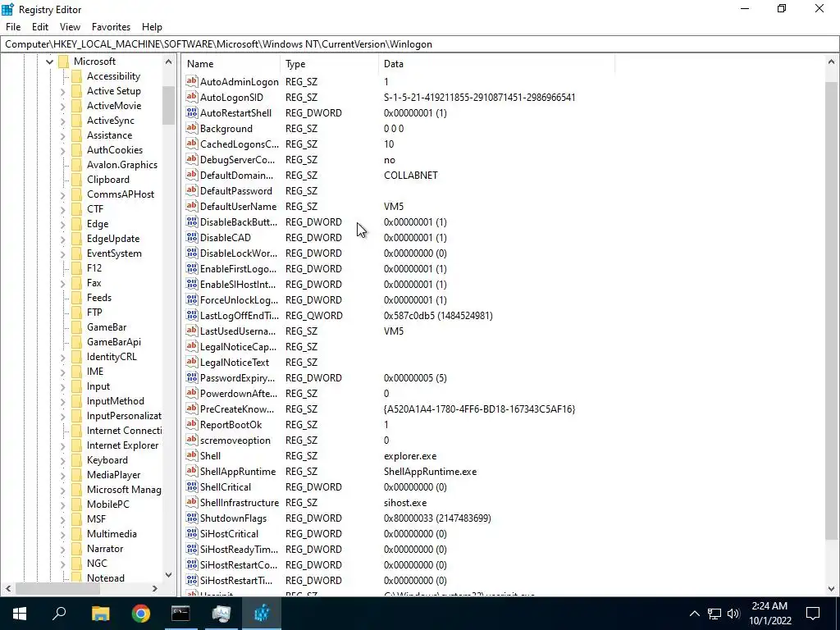Image resolution: width=840 pixels, height=630 pixels.
Task: Click the Clipboard folder icon
Action: [76, 180]
